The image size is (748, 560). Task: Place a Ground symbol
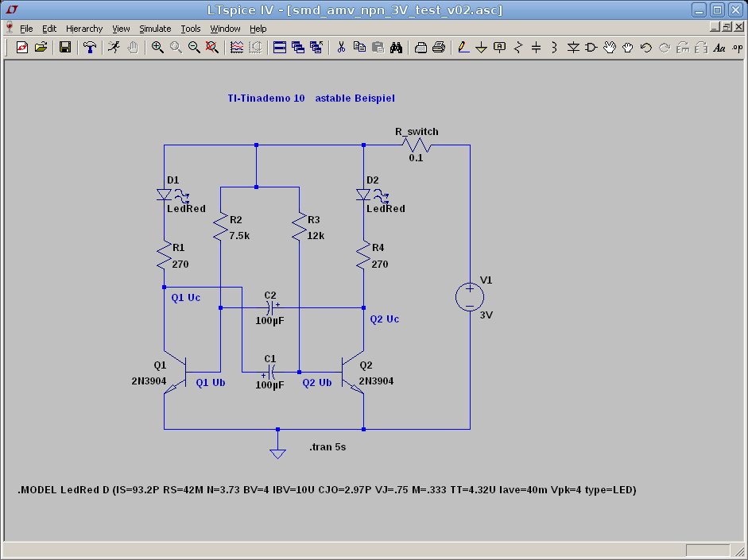pyautogui.click(x=482, y=47)
